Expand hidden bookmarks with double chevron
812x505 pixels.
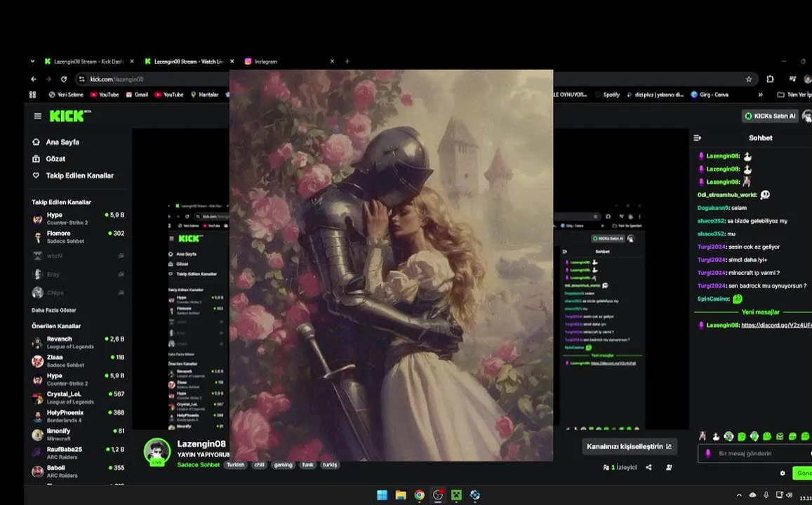point(760,95)
